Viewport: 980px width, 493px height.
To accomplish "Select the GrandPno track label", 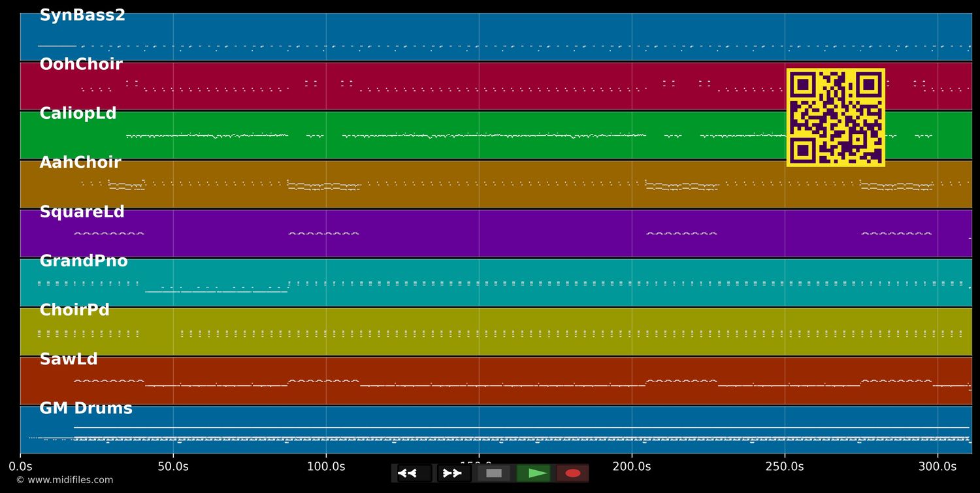I will [84, 261].
